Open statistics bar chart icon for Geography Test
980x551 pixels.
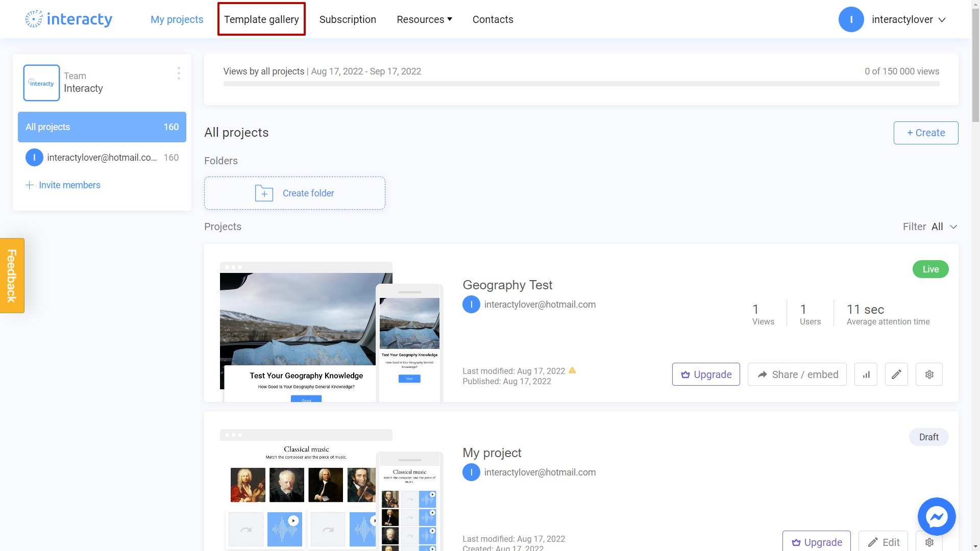click(866, 374)
